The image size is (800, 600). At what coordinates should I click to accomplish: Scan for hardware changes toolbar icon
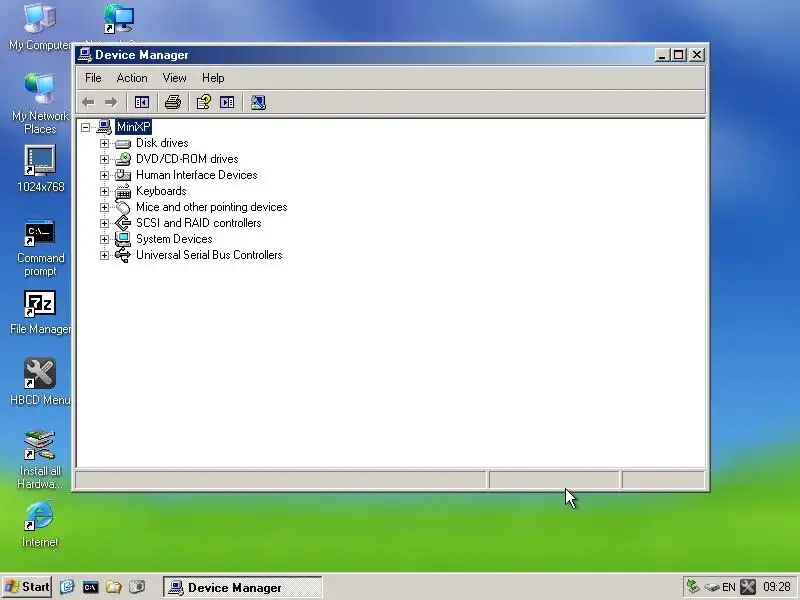tap(258, 103)
